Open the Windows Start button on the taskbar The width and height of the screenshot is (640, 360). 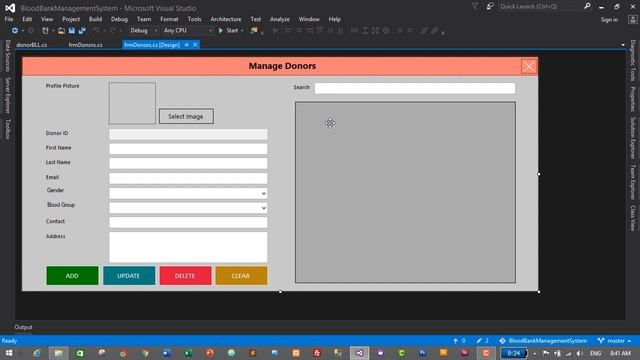[x=9, y=353]
